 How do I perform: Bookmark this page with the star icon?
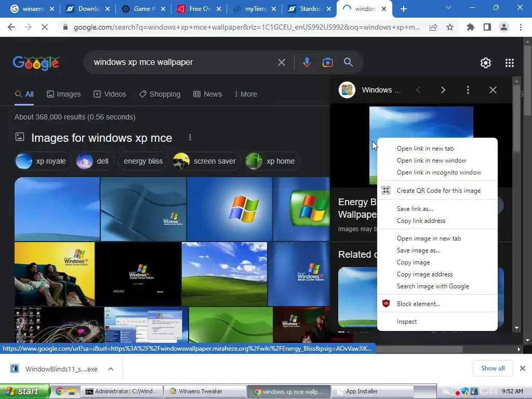[x=450, y=27]
